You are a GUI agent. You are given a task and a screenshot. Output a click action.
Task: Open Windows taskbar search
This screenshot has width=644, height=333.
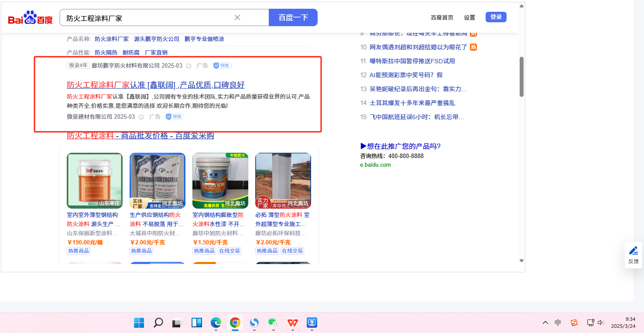(158, 323)
